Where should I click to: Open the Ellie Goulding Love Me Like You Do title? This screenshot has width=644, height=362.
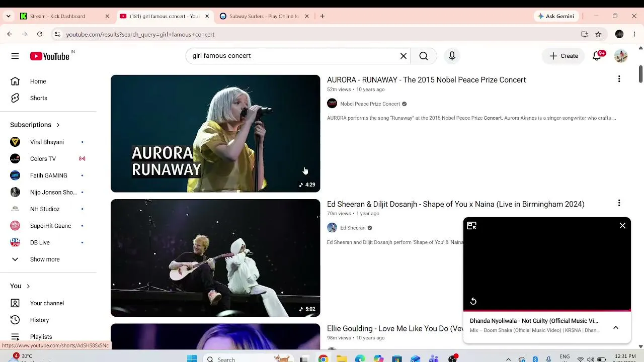[395, 329]
